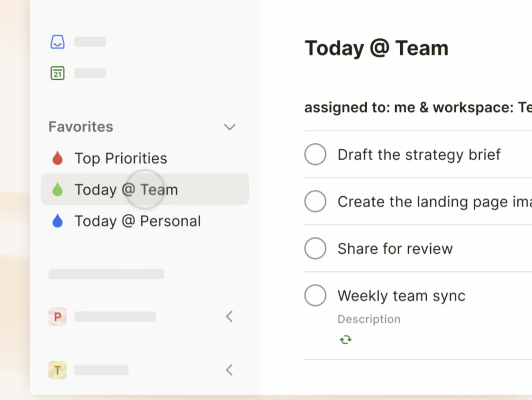Viewport: 532px width, 400px height.
Task: Check off Draft the strategy brief
Action: point(315,154)
